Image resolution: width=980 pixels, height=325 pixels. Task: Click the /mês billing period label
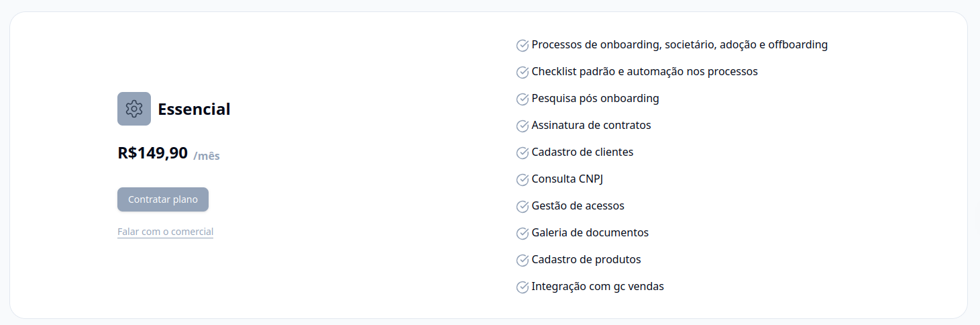click(x=207, y=156)
